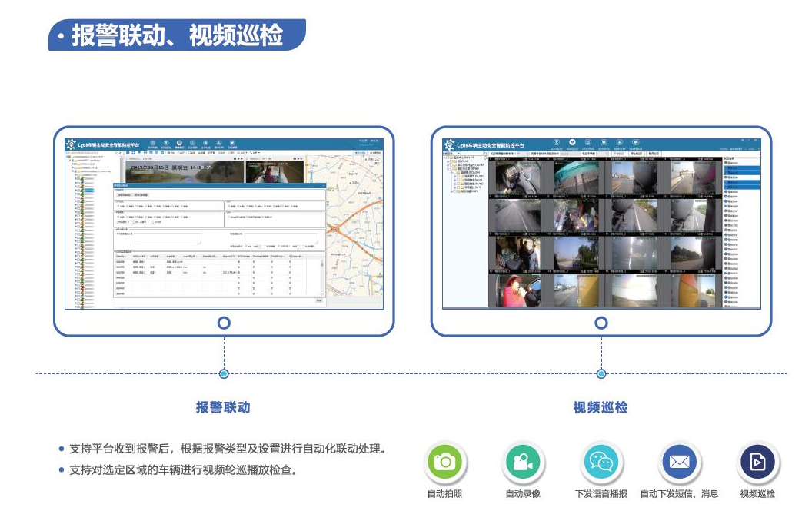This screenshot has height=524, width=812.
Task: Select the 报警联动 heading label
Action: (223, 407)
